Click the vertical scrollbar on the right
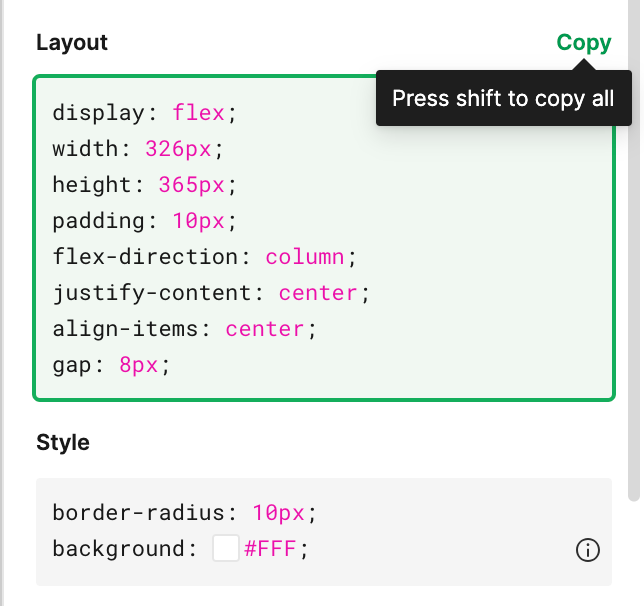Image resolution: width=644 pixels, height=606 pixels. tap(634, 250)
